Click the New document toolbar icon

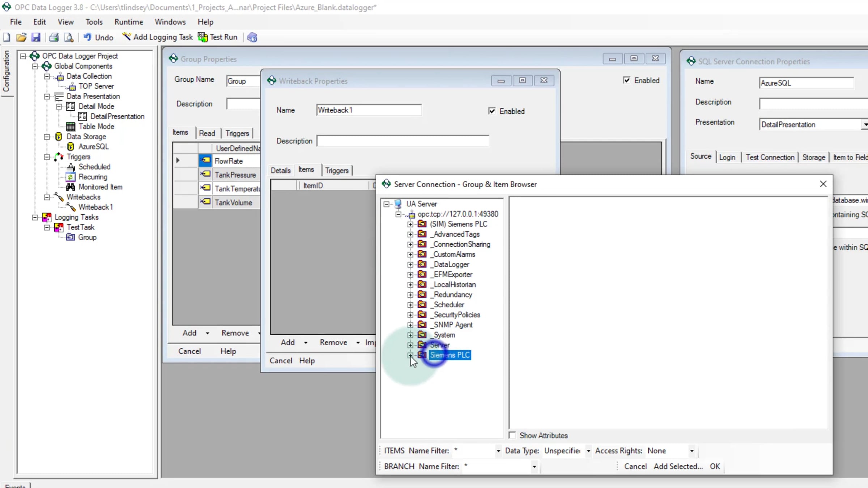[x=7, y=37]
